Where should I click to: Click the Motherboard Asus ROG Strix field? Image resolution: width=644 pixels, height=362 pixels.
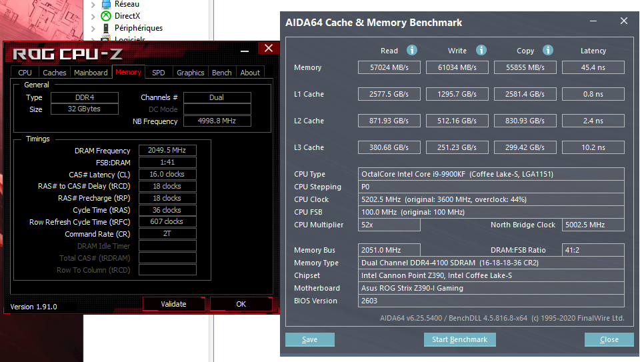[x=491, y=288]
